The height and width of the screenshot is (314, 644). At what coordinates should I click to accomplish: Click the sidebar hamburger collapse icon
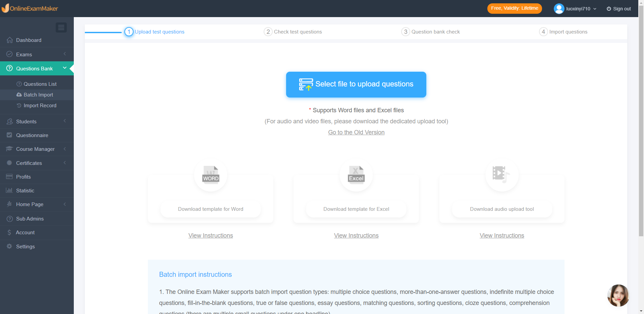61,27
